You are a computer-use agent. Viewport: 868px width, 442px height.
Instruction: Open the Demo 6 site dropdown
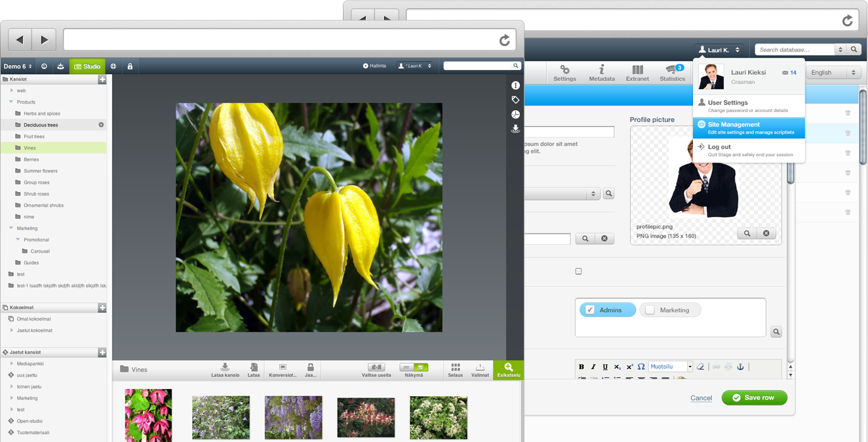click(18, 66)
